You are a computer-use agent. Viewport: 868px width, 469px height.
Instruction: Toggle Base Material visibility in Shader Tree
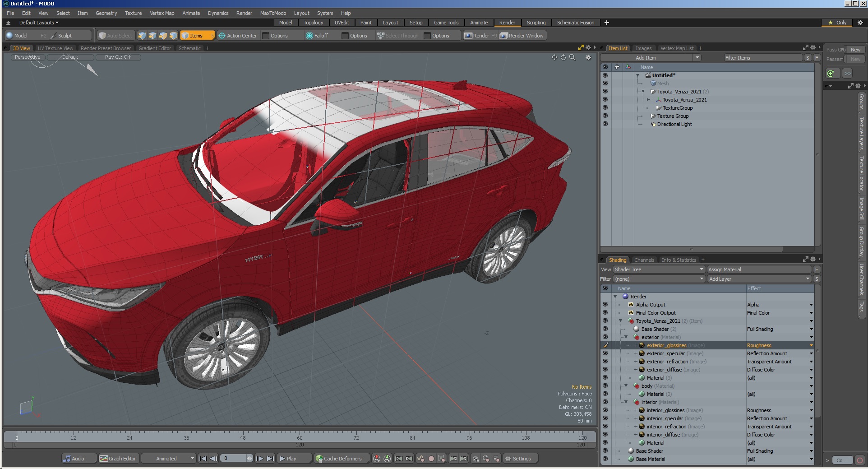[605, 459]
